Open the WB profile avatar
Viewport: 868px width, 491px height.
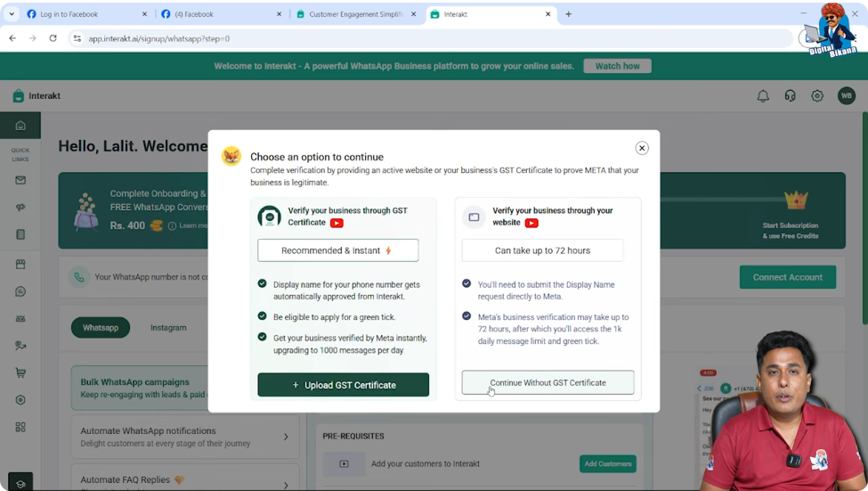[847, 96]
